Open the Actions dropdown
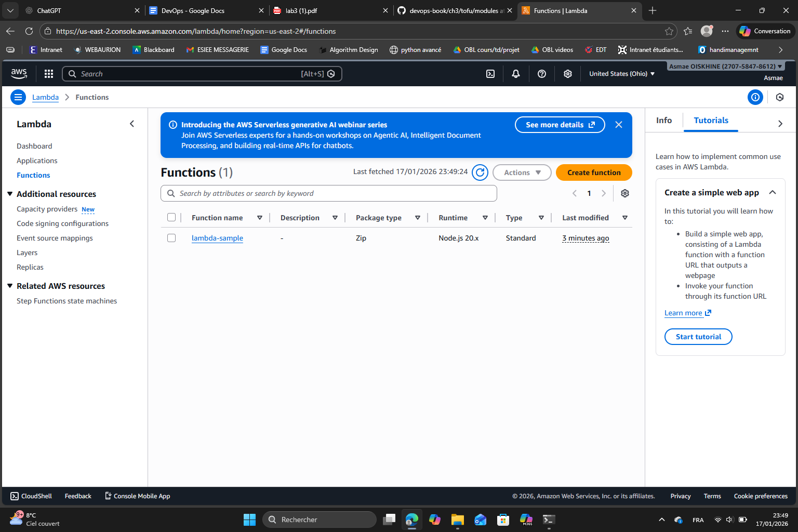The image size is (798, 532). click(x=522, y=172)
